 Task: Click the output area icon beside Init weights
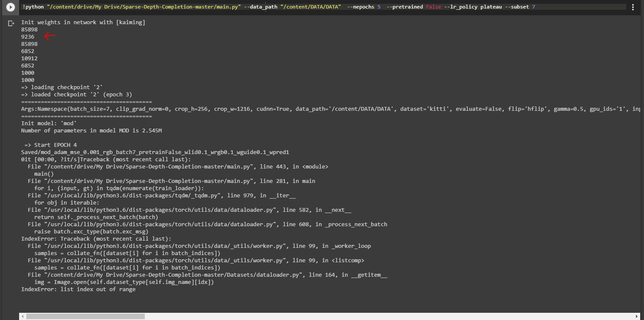click(x=10, y=24)
